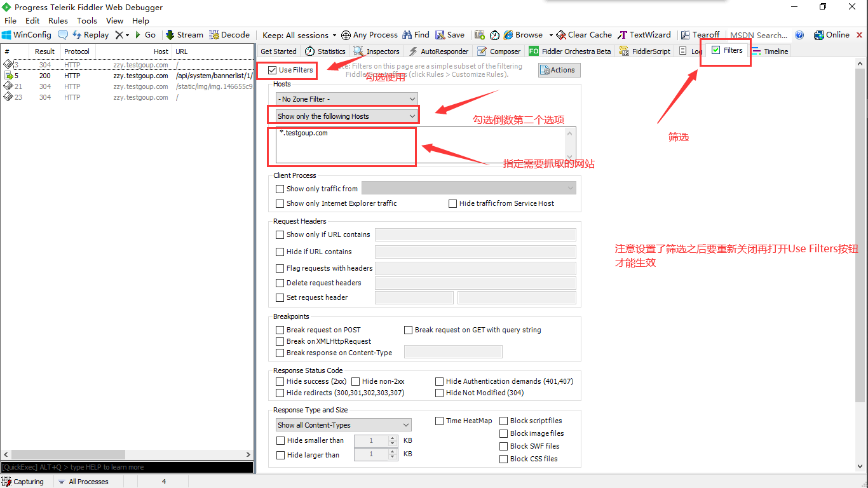
Task: Switch to Timeline tab
Action: [x=770, y=51]
